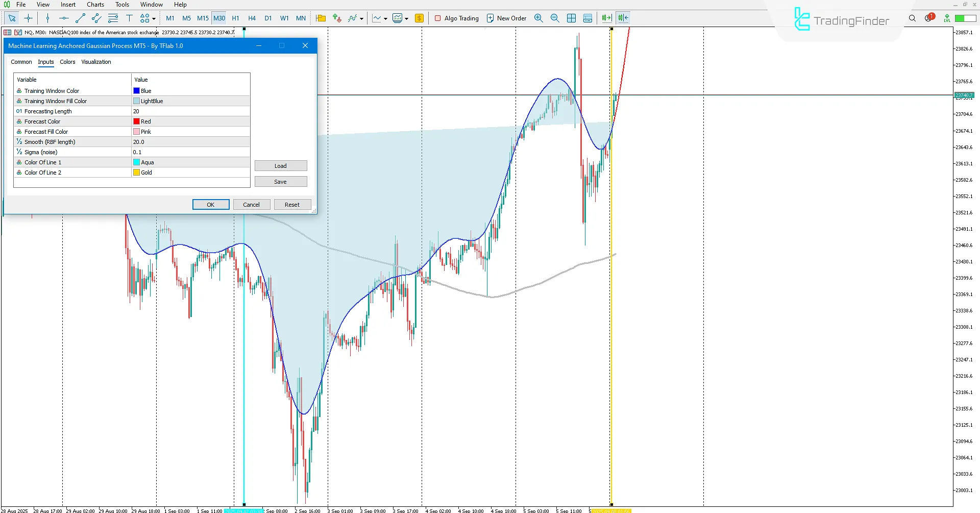Edit the Forecasting Length value field
The width and height of the screenshot is (980, 513).
coord(190,111)
